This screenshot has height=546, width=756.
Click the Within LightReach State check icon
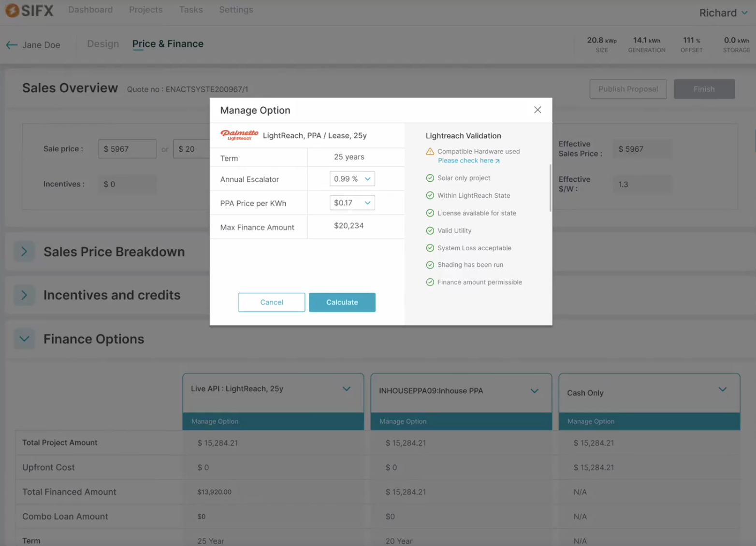pyautogui.click(x=430, y=195)
